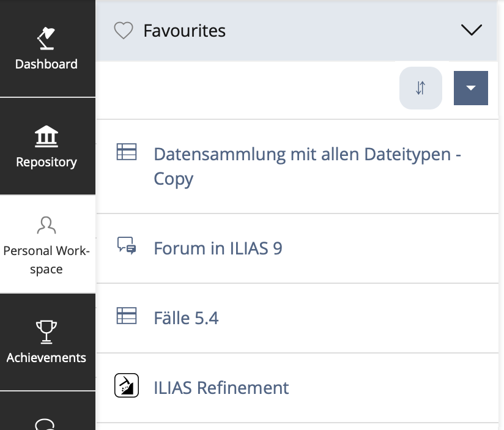Viewport: 504px width, 430px height.
Task: Go to the Repository menu entry
Action: 46,162
